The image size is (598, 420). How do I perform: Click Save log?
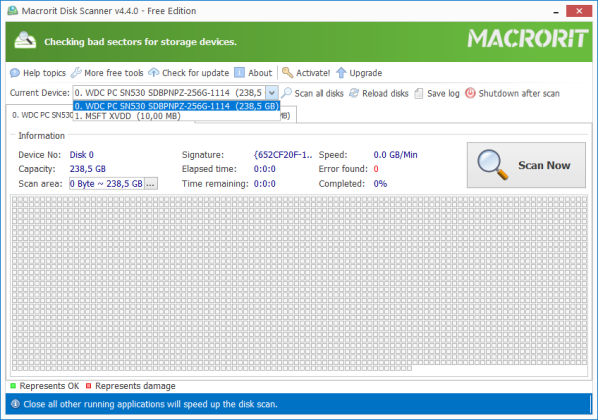(437, 93)
